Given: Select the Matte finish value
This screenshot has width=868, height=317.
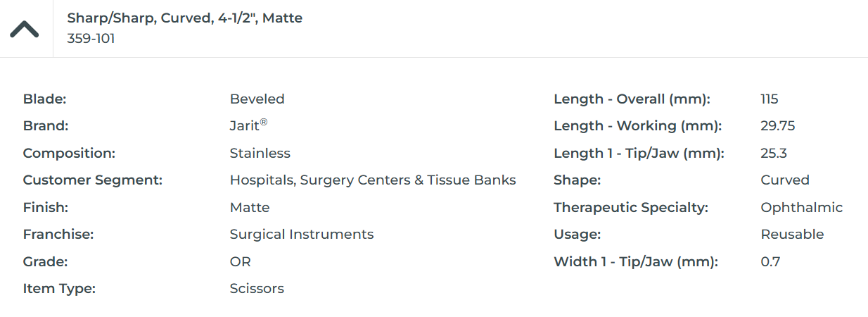Looking at the screenshot, I should coord(250,208).
